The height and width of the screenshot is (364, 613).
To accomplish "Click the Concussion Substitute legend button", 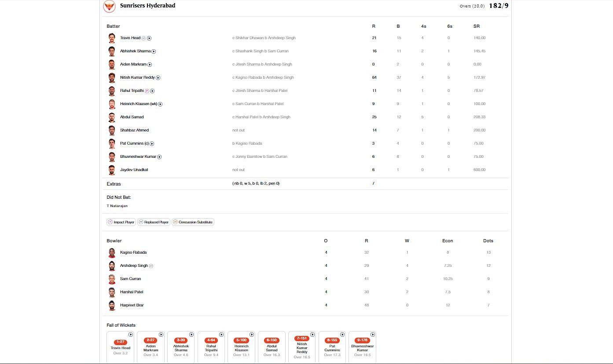I will pyautogui.click(x=193, y=222).
